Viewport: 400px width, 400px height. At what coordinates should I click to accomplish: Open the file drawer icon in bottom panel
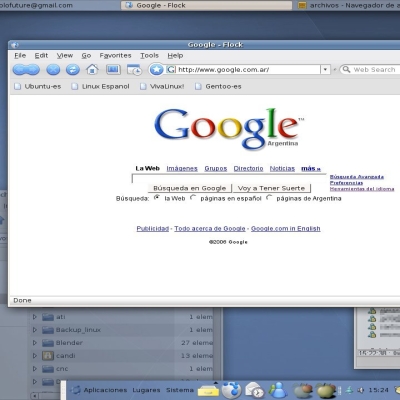pos(208,390)
